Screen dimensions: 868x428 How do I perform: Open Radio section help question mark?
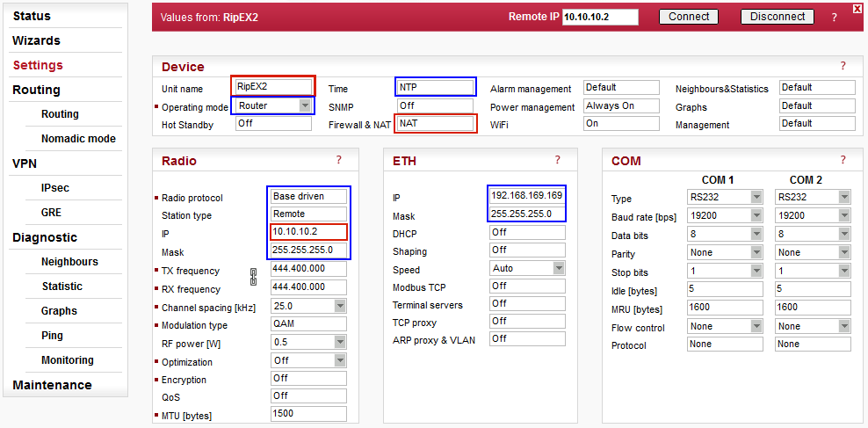(x=339, y=160)
